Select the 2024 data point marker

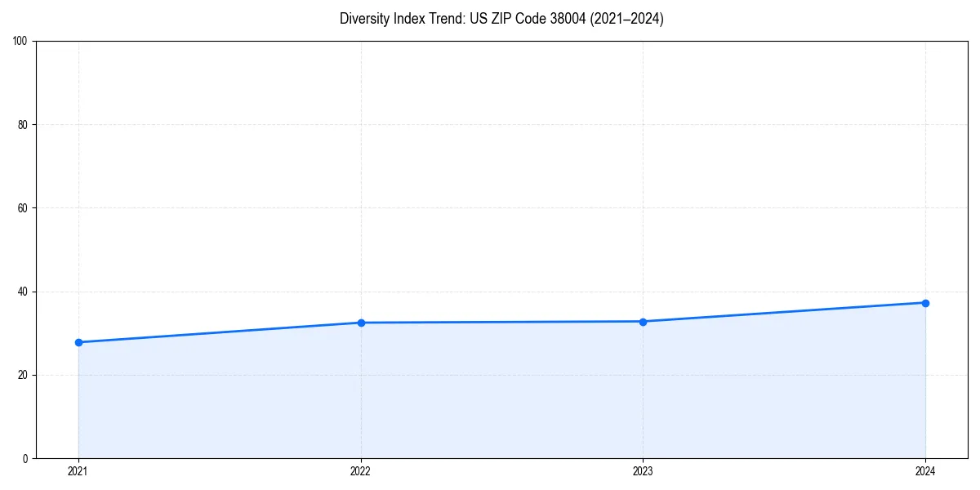(925, 302)
